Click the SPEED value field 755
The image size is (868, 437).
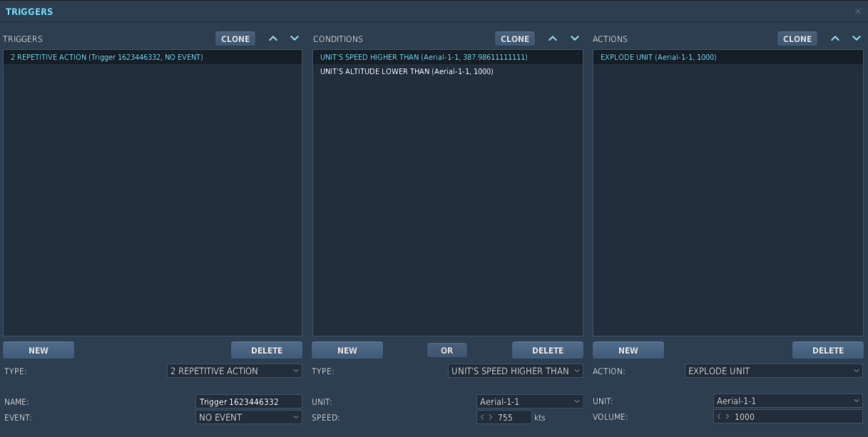point(513,417)
